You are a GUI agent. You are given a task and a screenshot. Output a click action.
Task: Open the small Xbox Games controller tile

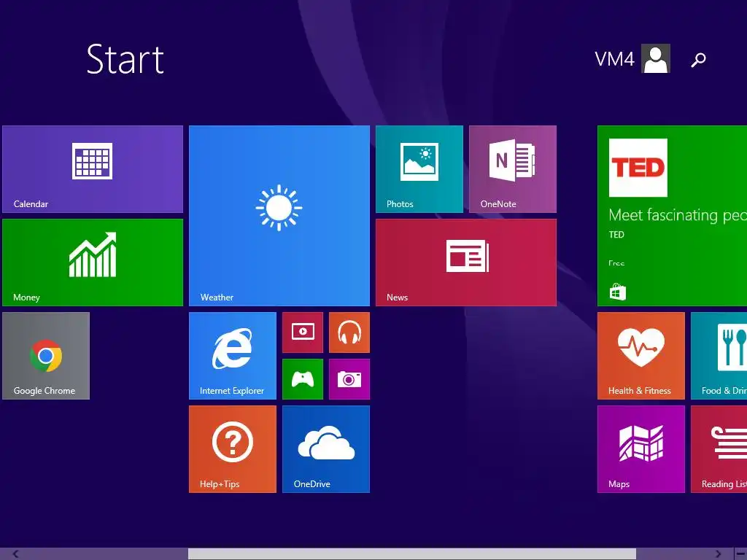(303, 379)
